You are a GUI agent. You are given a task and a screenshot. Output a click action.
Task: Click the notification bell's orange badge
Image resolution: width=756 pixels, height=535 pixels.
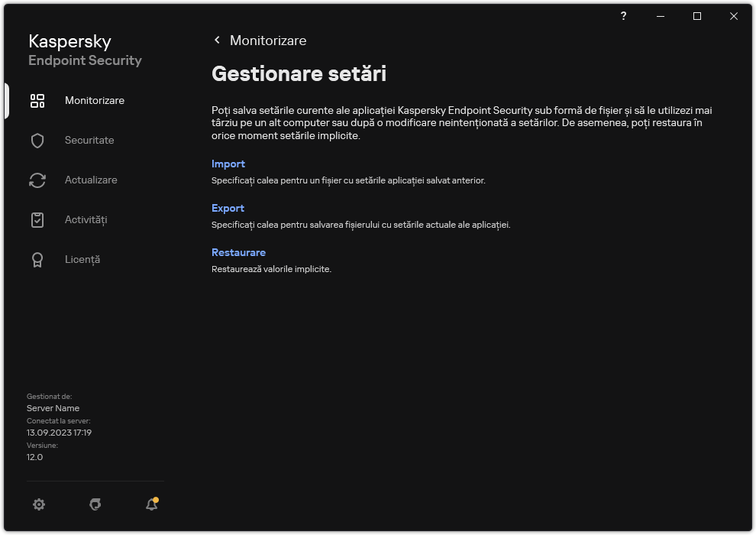[157, 498]
